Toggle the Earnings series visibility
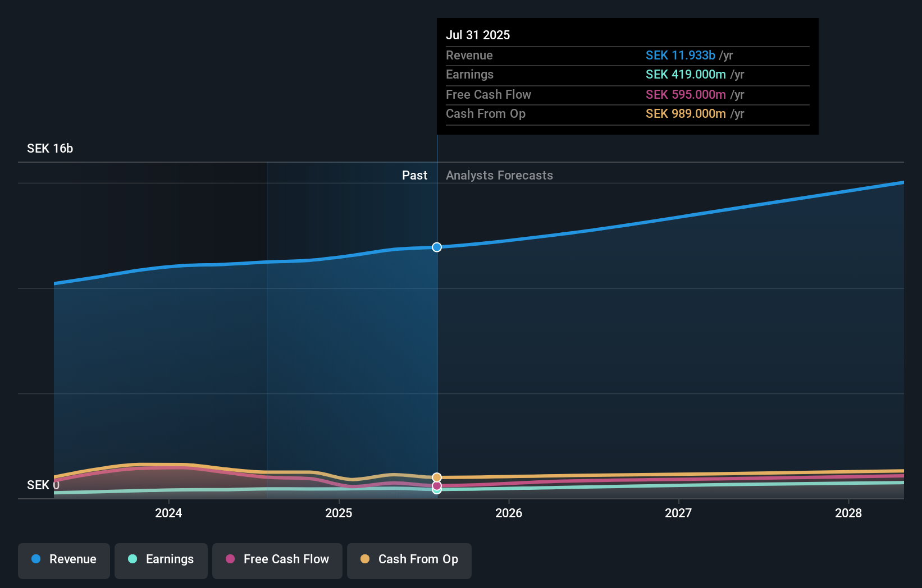 (x=161, y=561)
